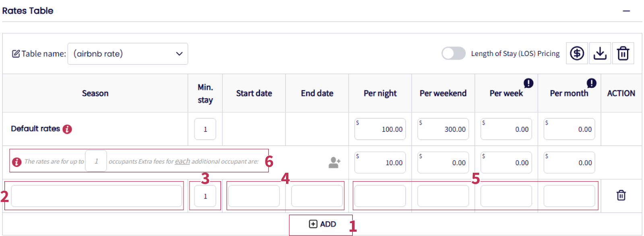Click the occupants info icon
Screen dimensions: 644x236
[17, 162]
